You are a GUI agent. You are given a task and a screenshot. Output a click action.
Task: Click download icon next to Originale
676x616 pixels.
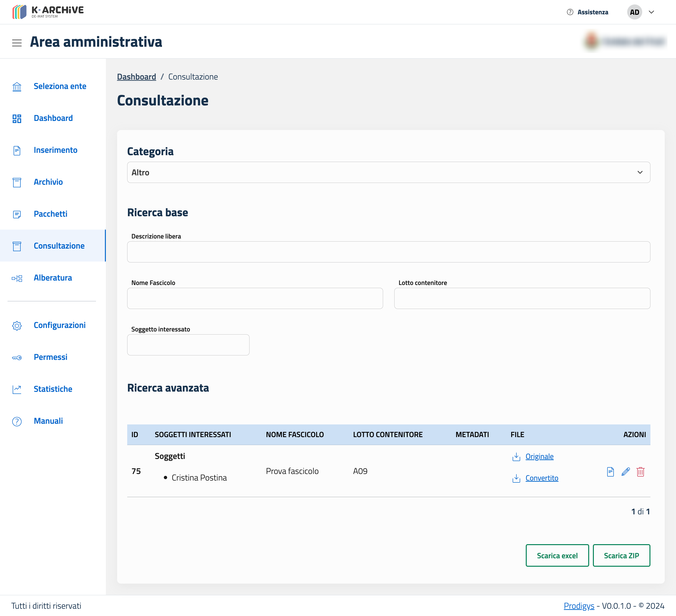click(x=516, y=457)
